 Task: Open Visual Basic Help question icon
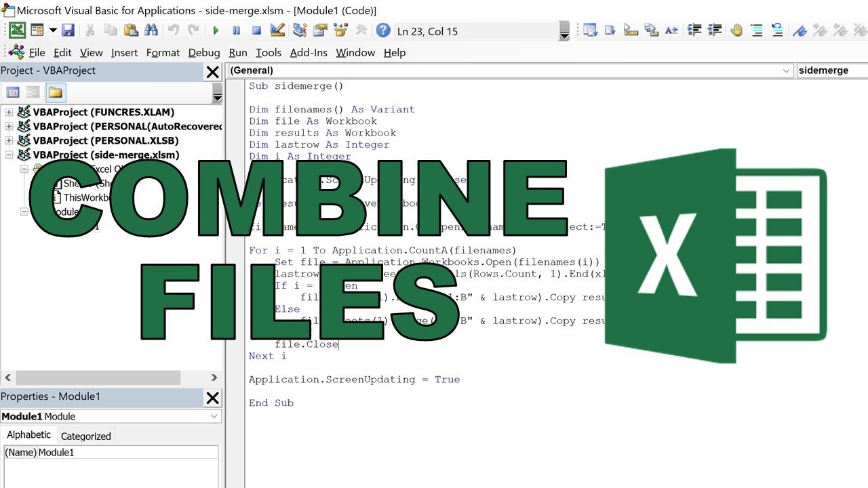click(383, 30)
